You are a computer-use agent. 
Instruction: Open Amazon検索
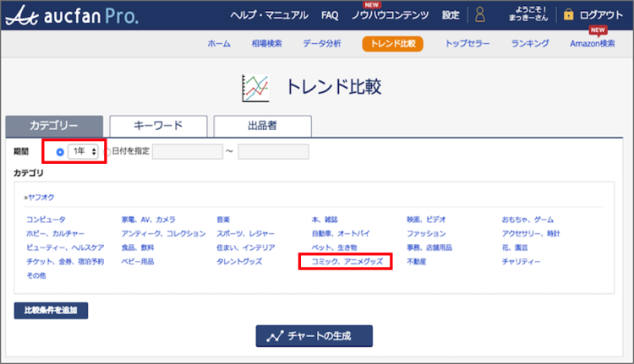click(593, 44)
